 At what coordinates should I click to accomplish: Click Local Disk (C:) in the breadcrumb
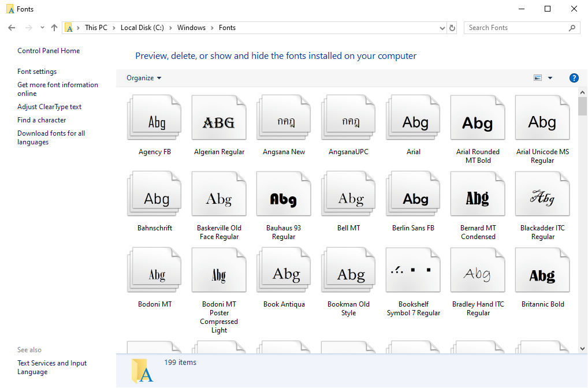click(142, 28)
